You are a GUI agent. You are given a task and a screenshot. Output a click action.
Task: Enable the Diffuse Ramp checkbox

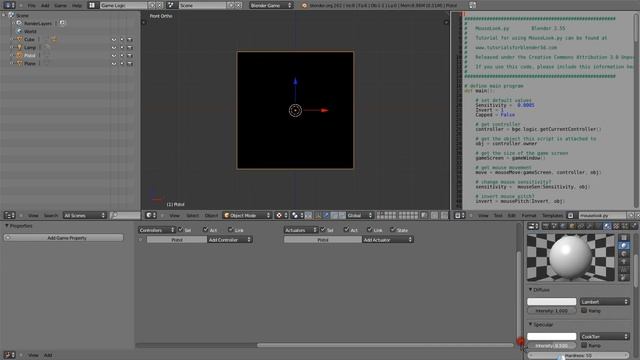click(x=584, y=311)
